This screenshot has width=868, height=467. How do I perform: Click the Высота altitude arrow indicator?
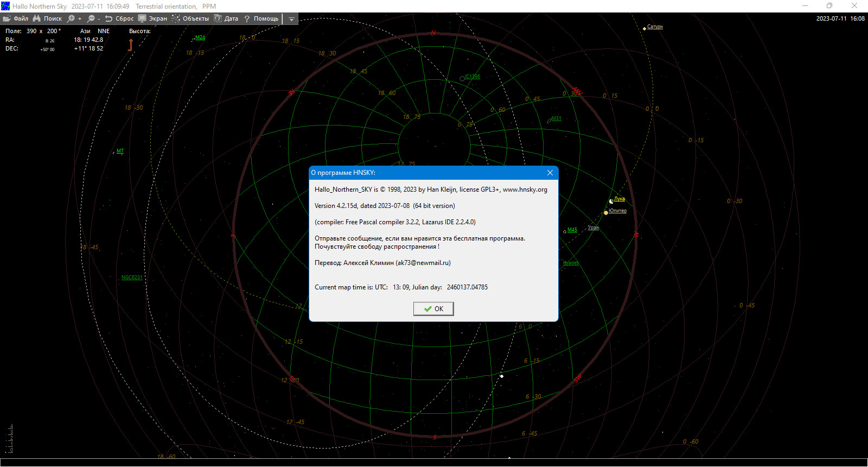pos(130,45)
